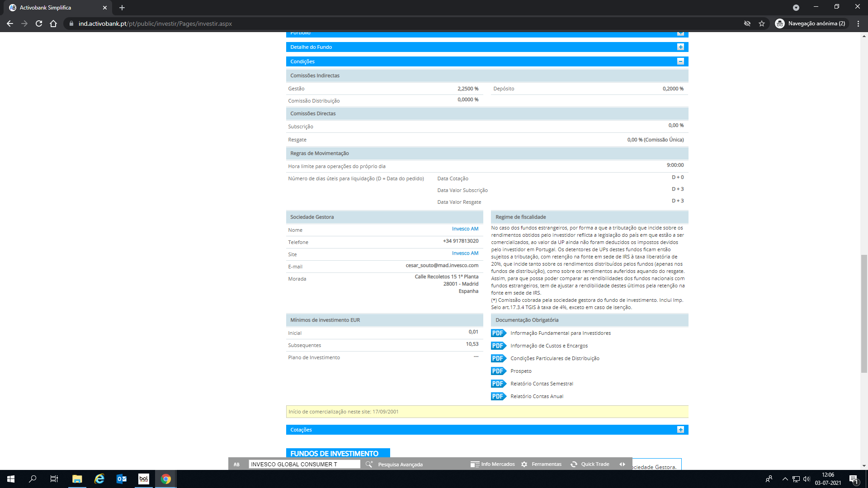Open the Prospeto PDF document

click(x=521, y=371)
